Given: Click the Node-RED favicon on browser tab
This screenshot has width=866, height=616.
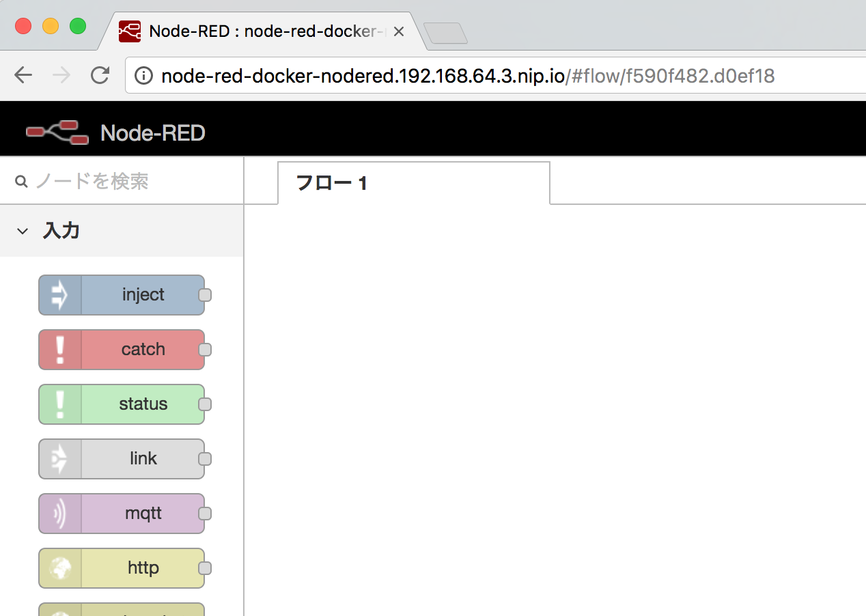Looking at the screenshot, I should coord(130,31).
